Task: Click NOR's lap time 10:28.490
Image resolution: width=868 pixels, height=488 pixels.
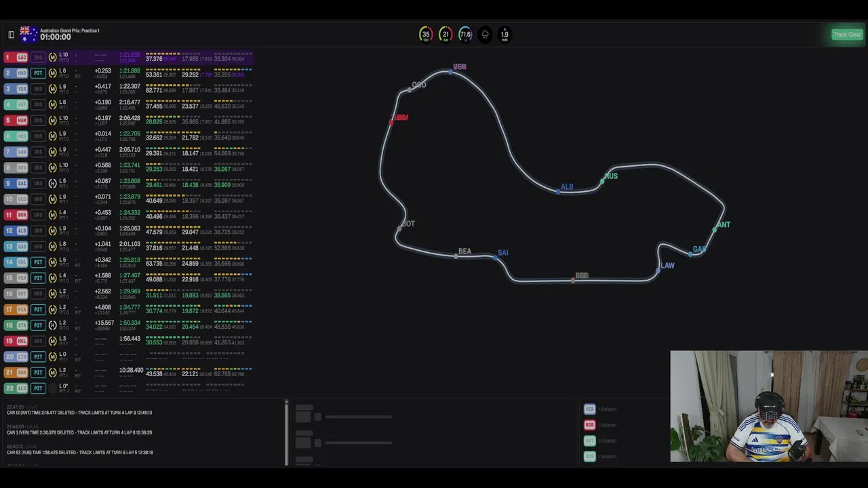Action: pyautogui.click(x=131, y=370)
